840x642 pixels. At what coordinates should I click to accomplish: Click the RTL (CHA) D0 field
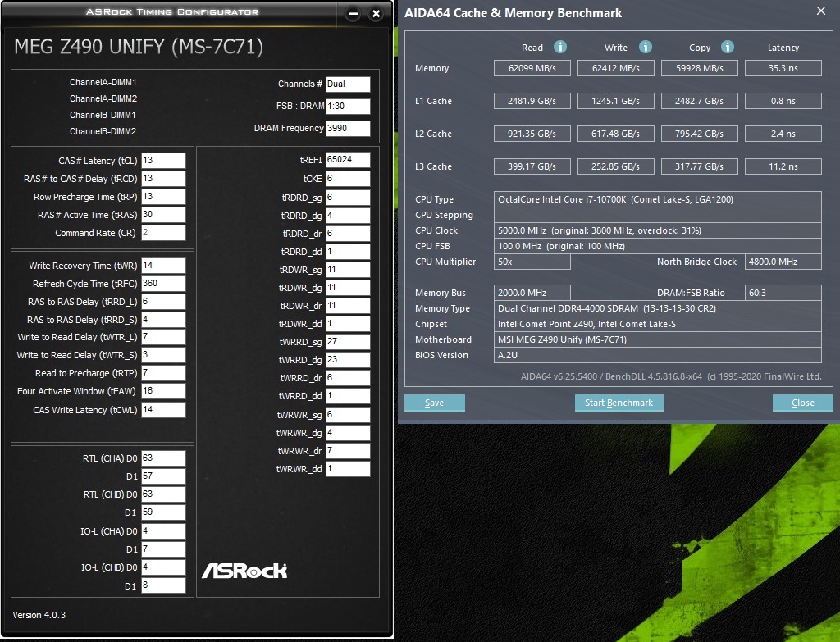[163, 458]
